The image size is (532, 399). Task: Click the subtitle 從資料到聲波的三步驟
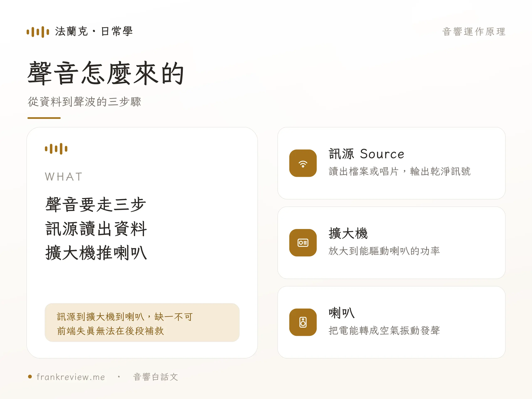[84, 101]
